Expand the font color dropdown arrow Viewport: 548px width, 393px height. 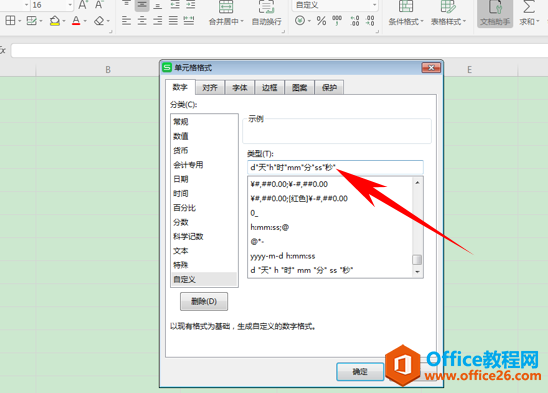point(85,21)
